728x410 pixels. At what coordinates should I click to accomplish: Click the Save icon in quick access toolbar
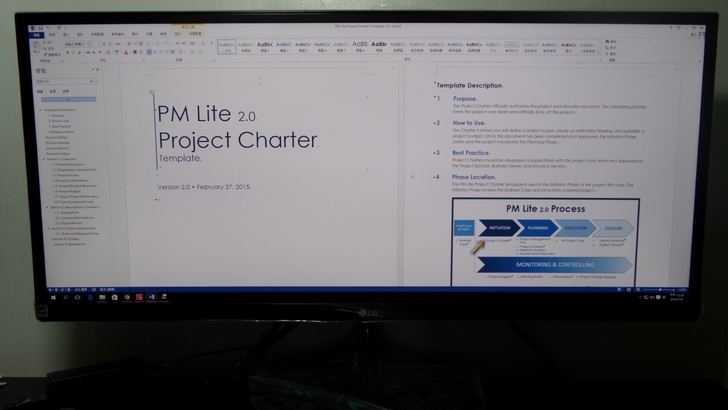40,28
